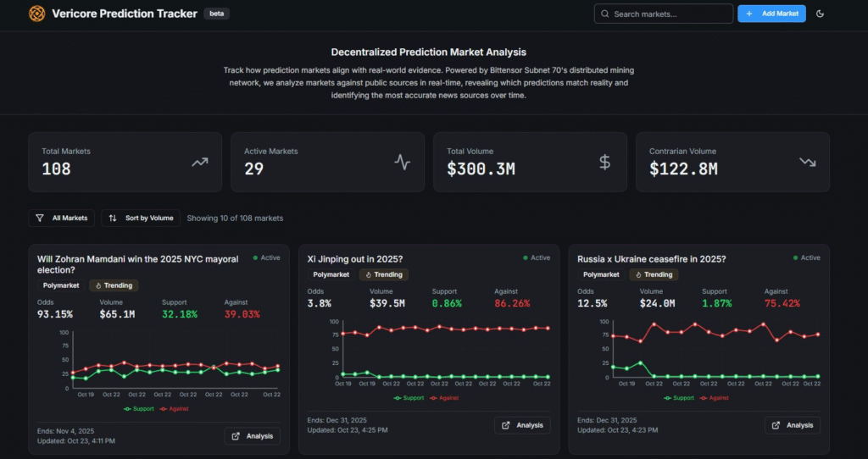Toggle Support legend in Mamdani chart

(x=140, y=408)
